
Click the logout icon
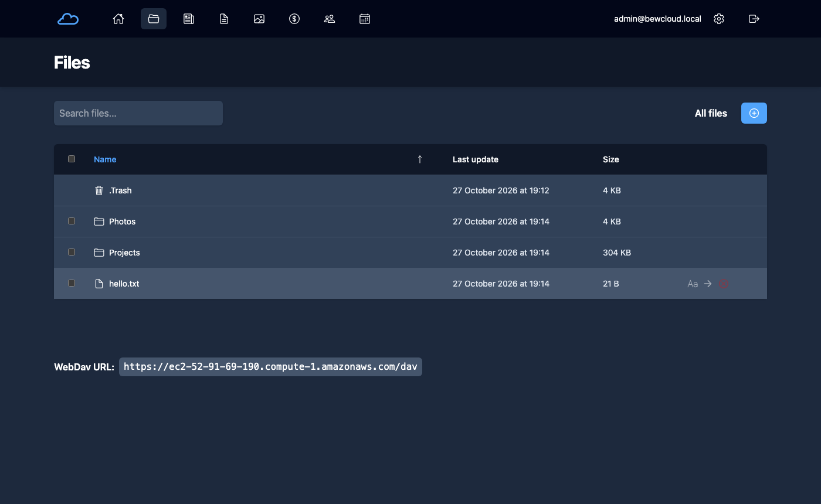coord(754,19)
